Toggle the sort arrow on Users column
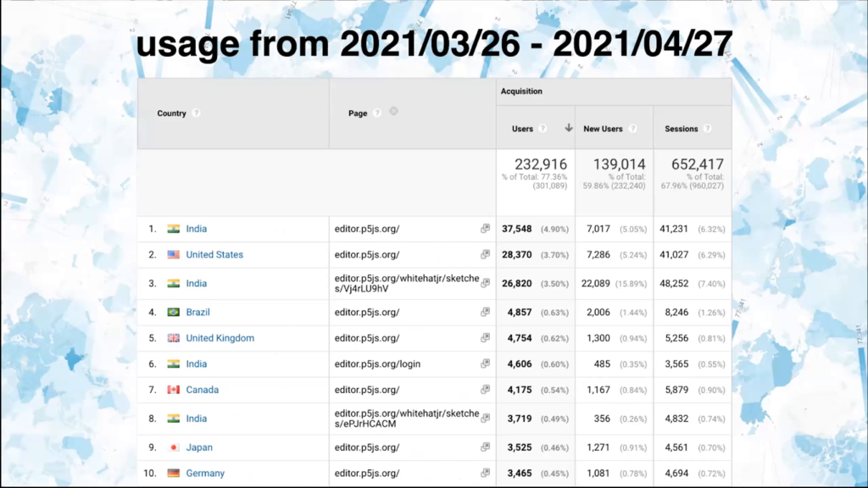868x488 pixels. [x=569, y=128]
